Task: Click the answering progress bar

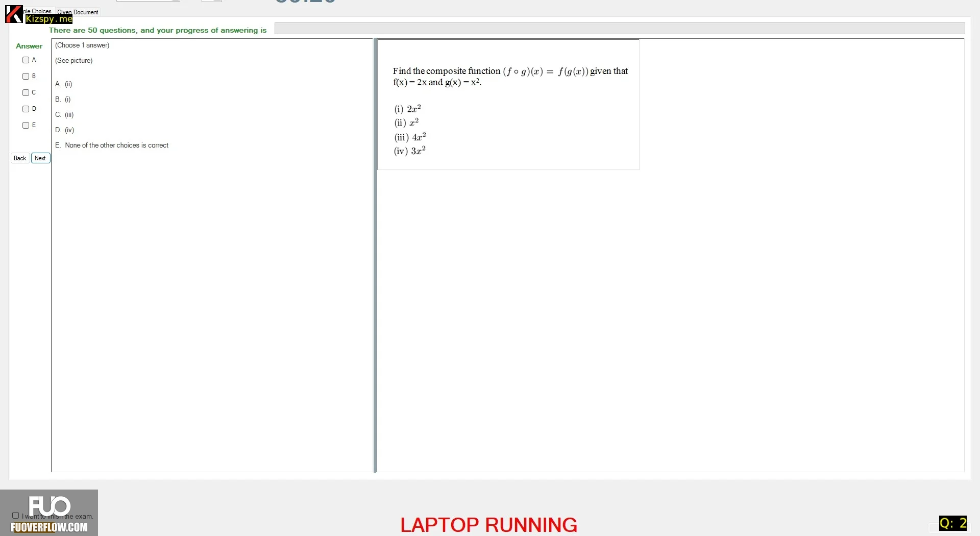Action: (620, 29)
